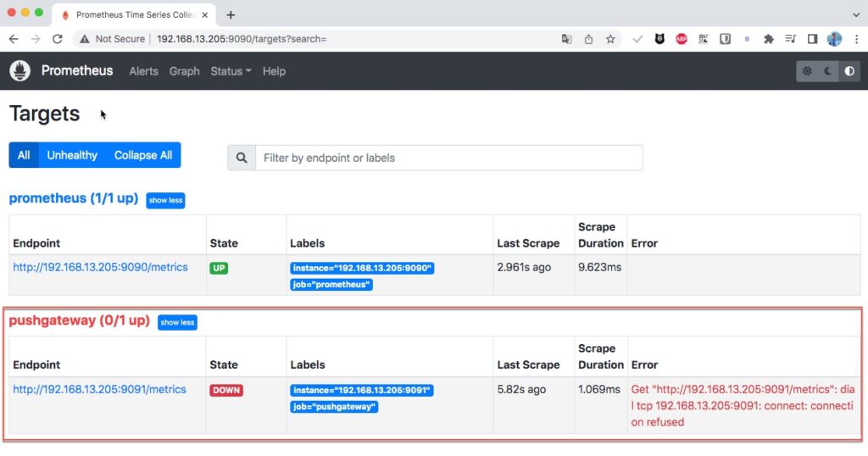The height and width of the screenshot is (456, 868).
Task: Open the 192.168.13.205:9090/metrics endpoint link
Action: pos(100,267)
